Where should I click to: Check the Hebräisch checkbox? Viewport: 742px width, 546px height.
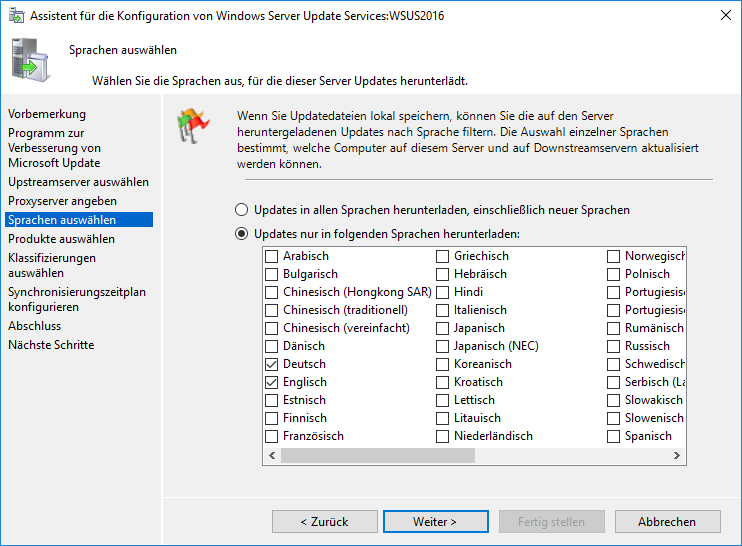pyautogui.click(x=442, y=274)
